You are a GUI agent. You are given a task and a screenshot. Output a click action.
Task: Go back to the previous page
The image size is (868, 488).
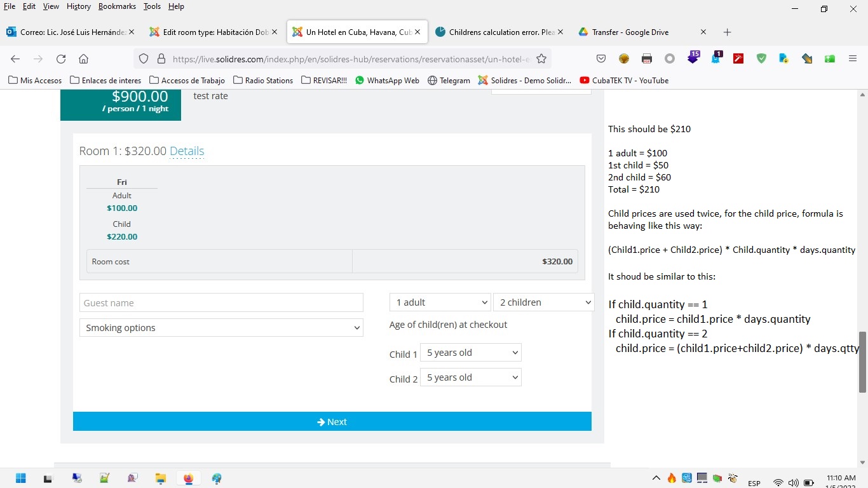tap(15, 59)
